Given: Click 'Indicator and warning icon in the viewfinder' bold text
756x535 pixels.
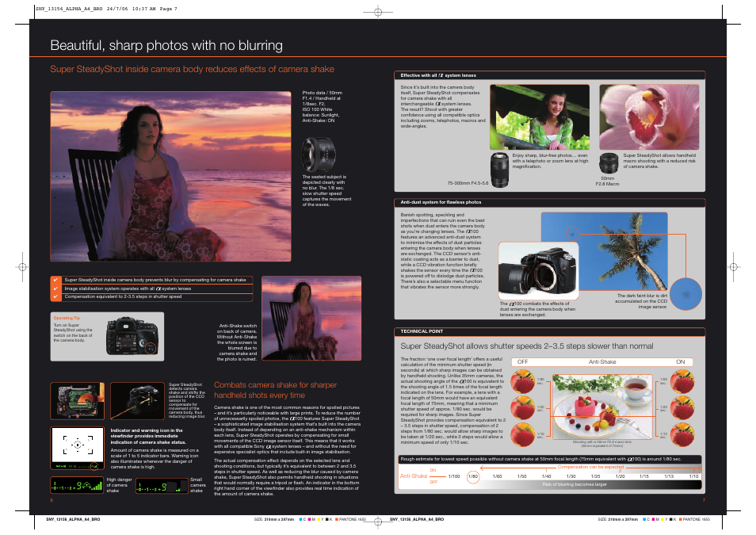Looking at the screenshot, I should 148,436.
